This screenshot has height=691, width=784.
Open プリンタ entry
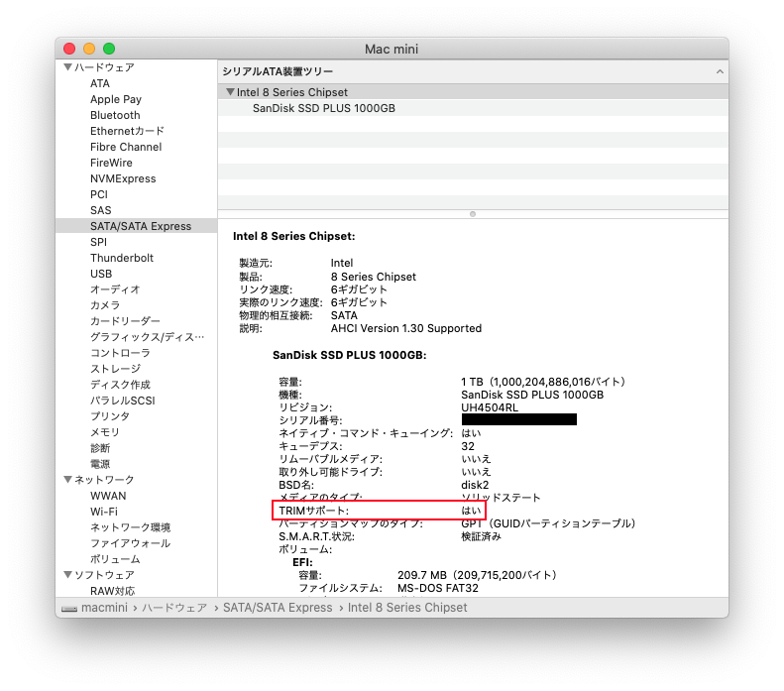110,416
